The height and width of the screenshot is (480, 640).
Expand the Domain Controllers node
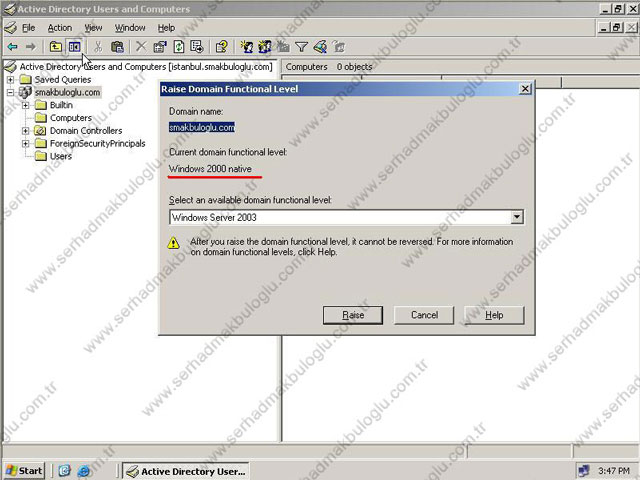pos(25,131)
